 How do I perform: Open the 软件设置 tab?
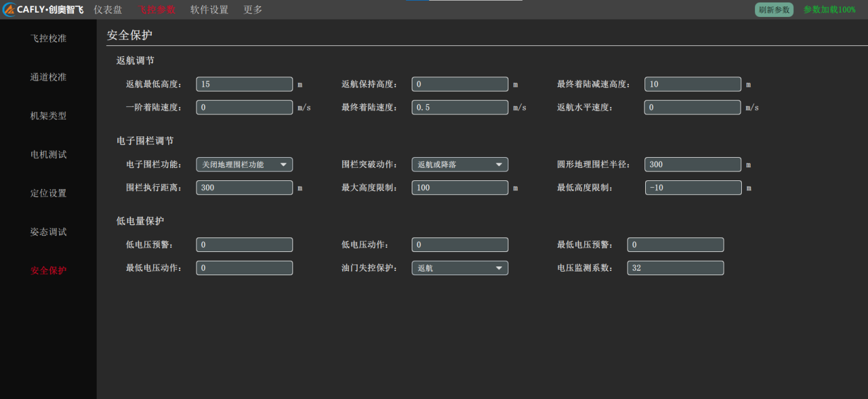tap(210, 10)
